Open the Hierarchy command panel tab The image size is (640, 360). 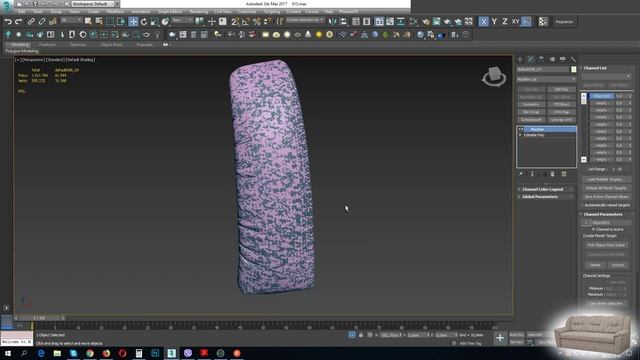541,60
